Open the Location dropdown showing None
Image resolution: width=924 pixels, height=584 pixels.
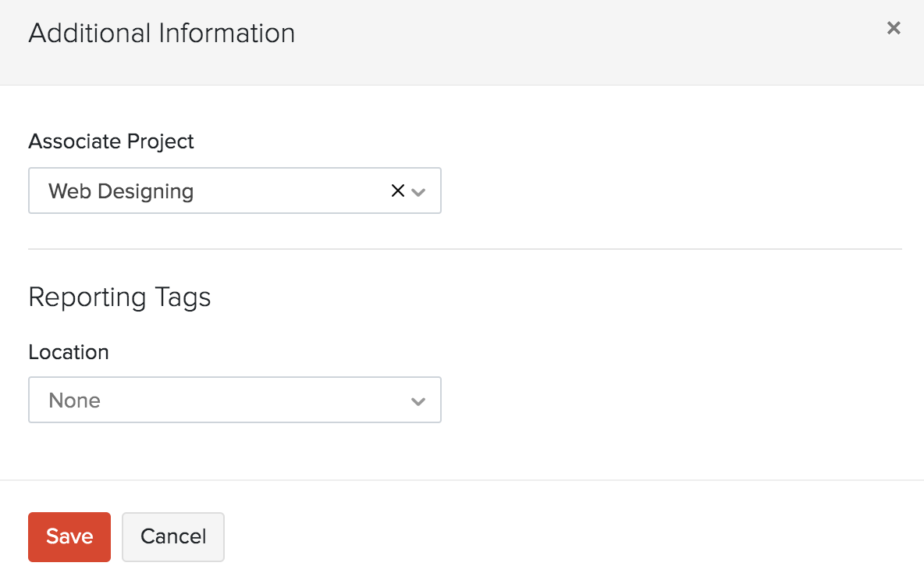[x=234, y=400]
